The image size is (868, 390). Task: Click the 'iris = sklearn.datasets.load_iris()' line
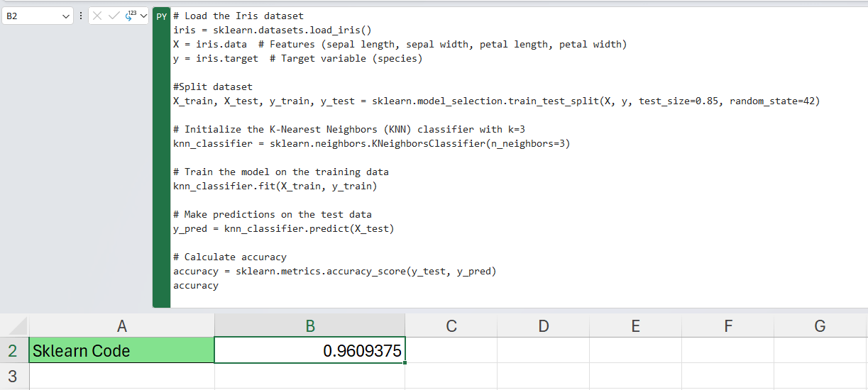pos(273,30)
